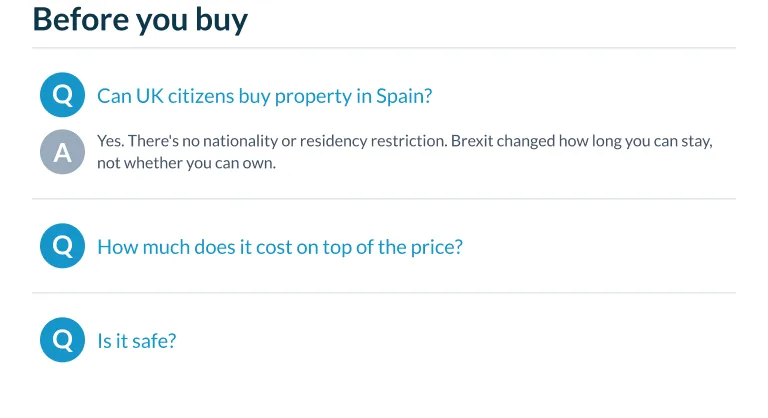Screen dimensions: 768x418
Task: Click the answer line "not whether you can own."
Action: (x=187, y=163)
